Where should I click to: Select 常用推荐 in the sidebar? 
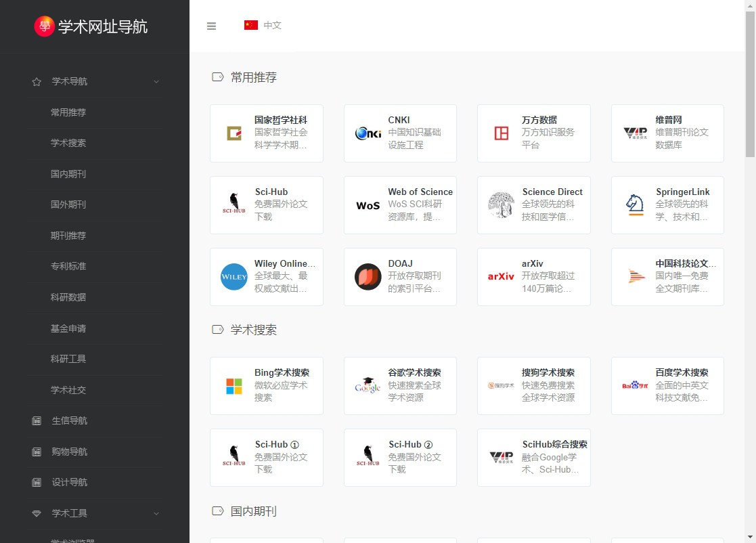(x=68, y=112)
